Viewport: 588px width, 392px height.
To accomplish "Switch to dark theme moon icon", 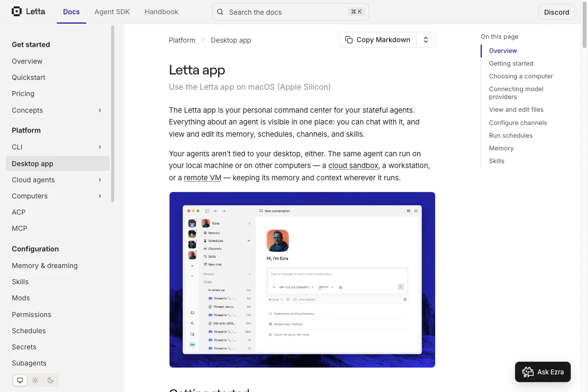I will point(50,380).
